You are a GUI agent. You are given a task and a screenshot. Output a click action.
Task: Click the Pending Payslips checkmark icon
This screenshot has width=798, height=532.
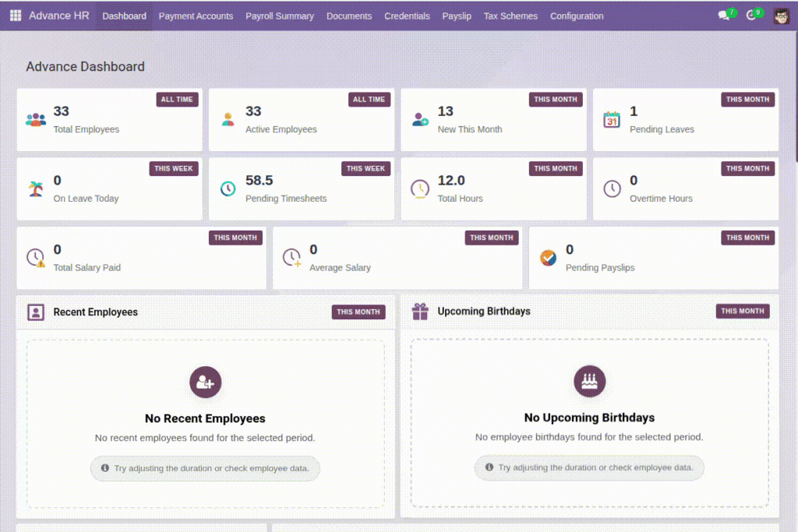(x=548, y=258)
